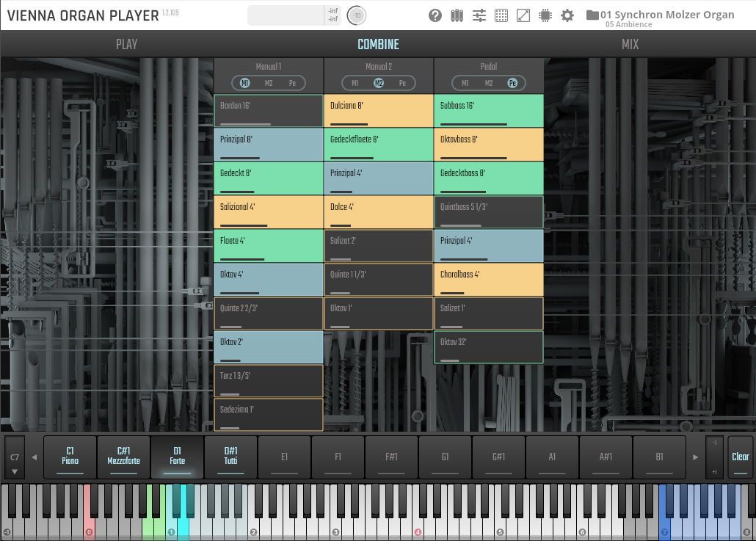
Task: Click the organ pipes icon in the top toolbar
Action: (457, 15)
